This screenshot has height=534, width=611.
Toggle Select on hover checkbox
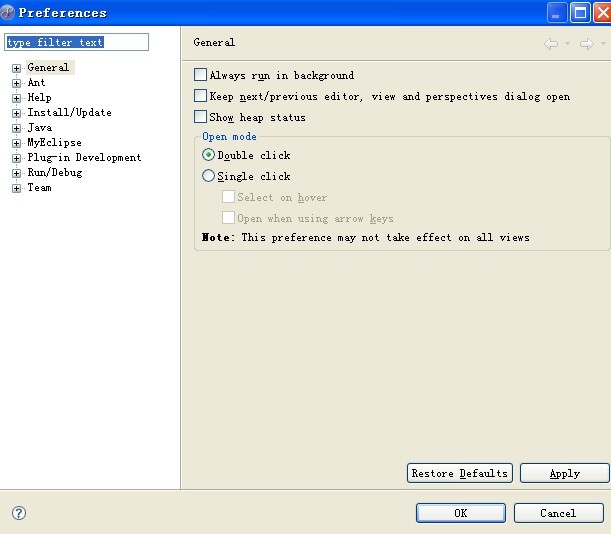(228, 196)
